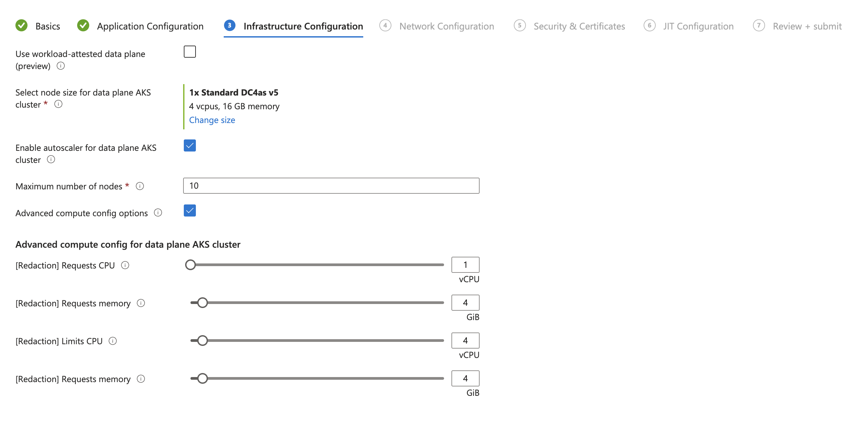Switch to Security & Certificates tab

pos(579,26)
